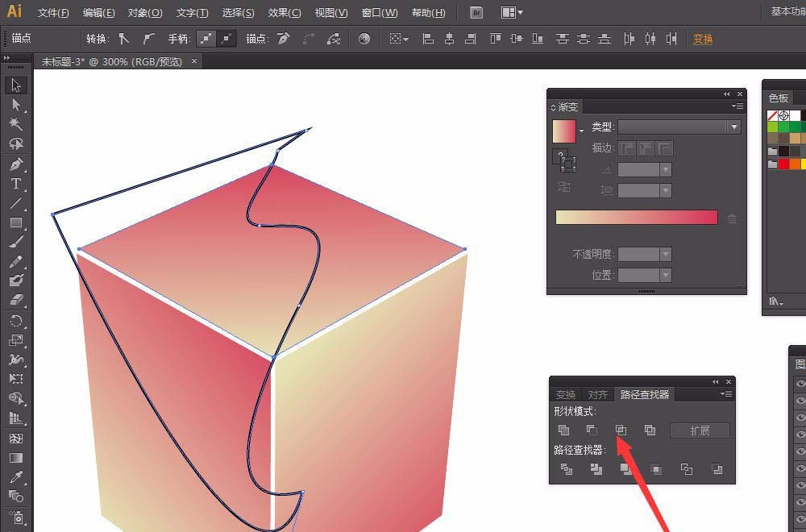The width and height of the screenshot is (806, 532).
Task: Select the Eraser tool
Action: [15, 300]
